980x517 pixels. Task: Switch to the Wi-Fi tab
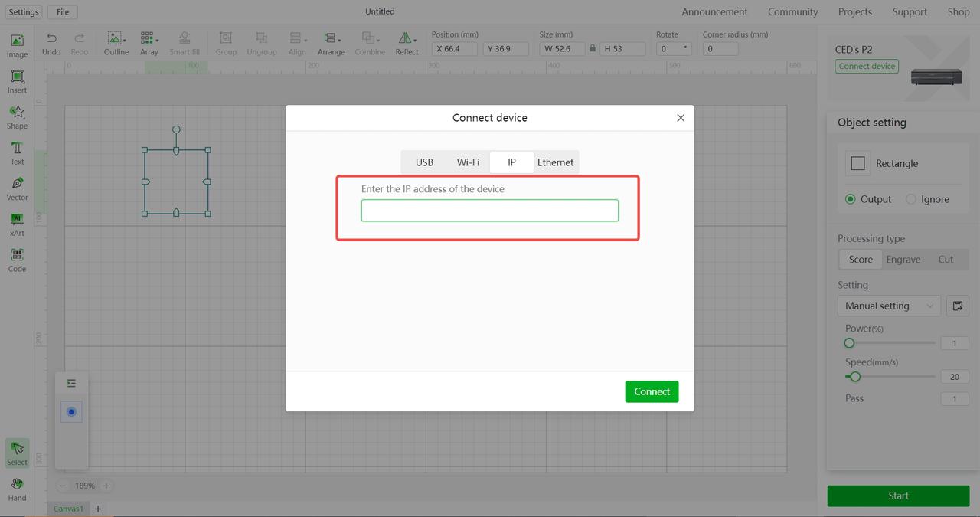pyautogui.click(x=468, y=162)
